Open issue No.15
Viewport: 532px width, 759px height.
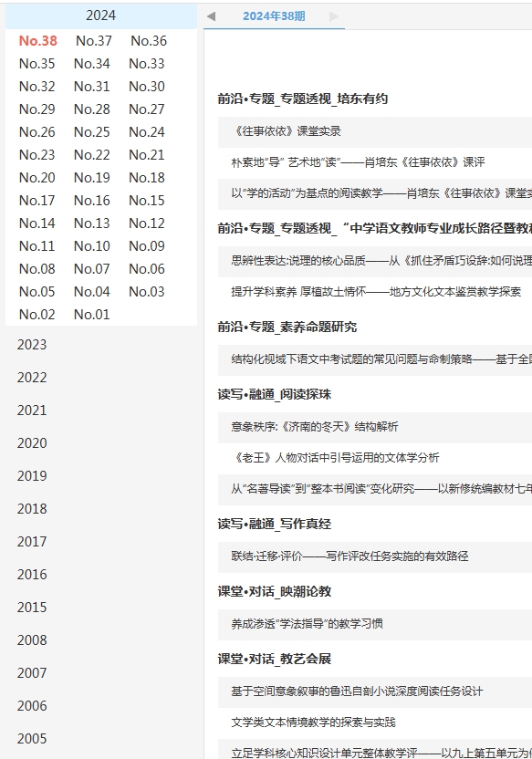coord(147,200)
